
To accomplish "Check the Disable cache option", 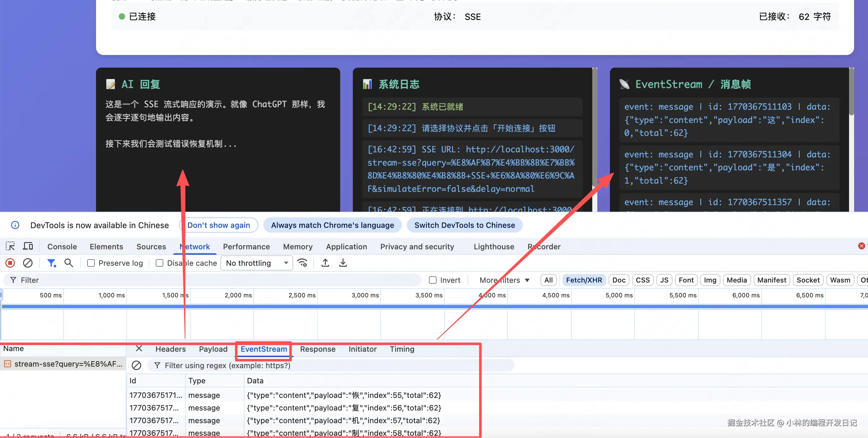I will point(160,263).
